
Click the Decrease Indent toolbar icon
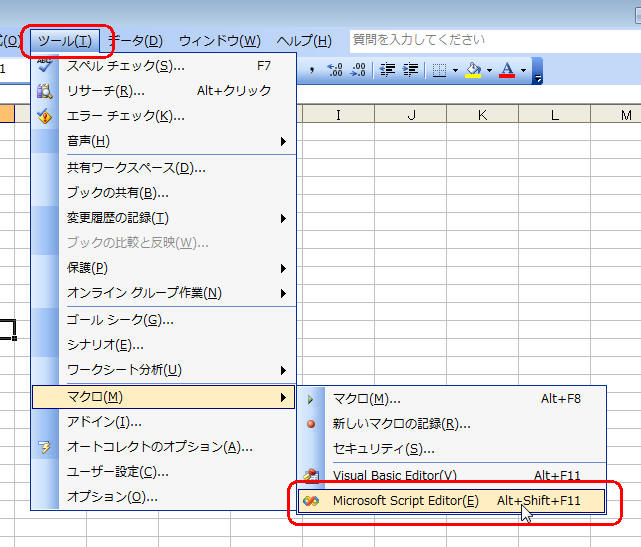(387, 70)
